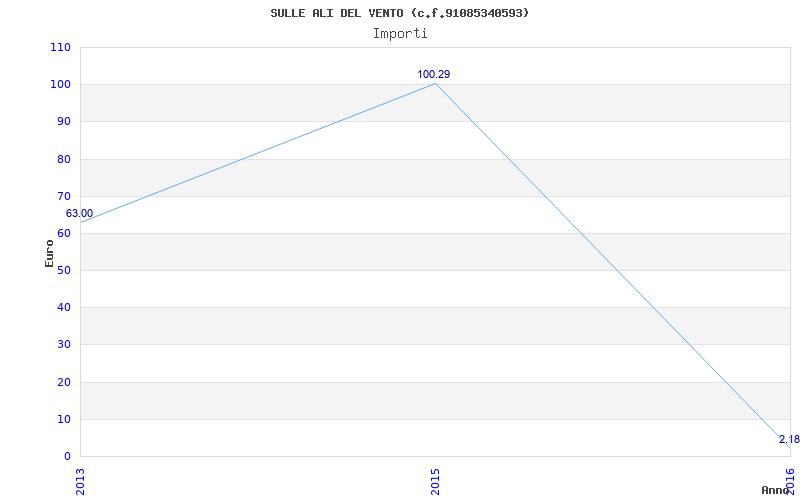The width and height of the screenshot is (800, 500).
Task: Click the 2015 x-axis tick label
Action: [x=435, y=482]
